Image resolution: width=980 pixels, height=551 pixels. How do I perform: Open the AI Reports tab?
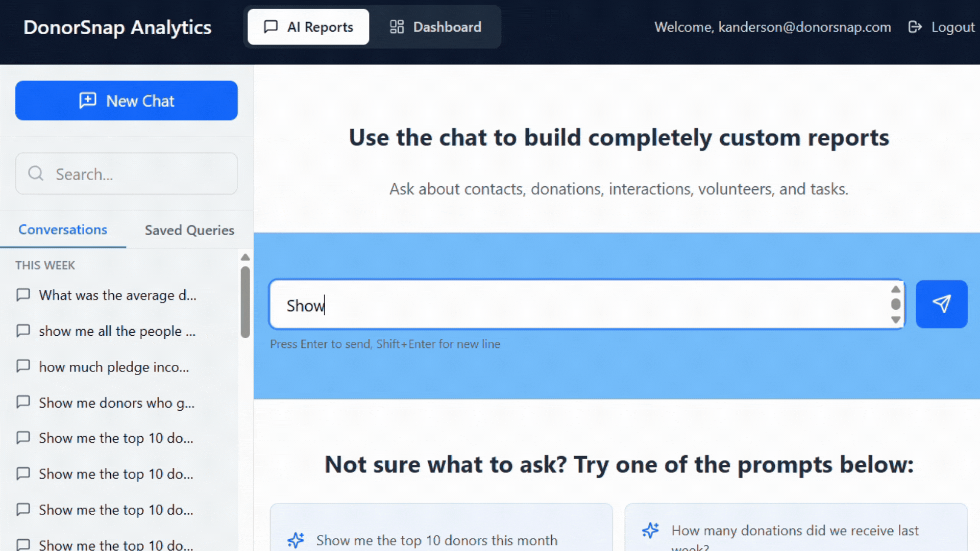tap(308, 27)
